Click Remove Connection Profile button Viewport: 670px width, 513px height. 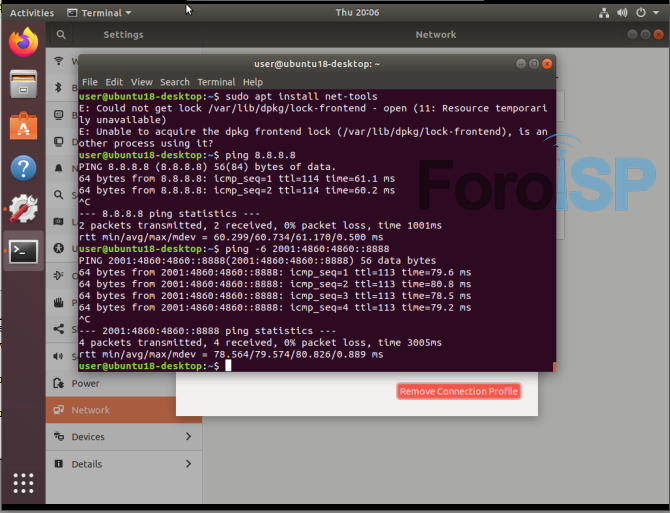(x=459, y=391)
